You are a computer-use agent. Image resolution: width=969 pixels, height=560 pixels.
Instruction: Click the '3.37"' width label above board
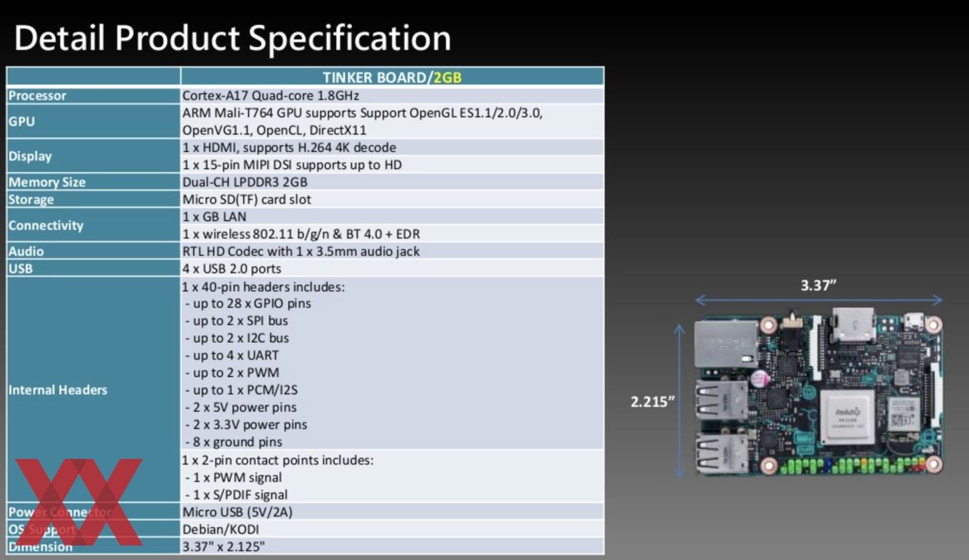coord(818,285)
